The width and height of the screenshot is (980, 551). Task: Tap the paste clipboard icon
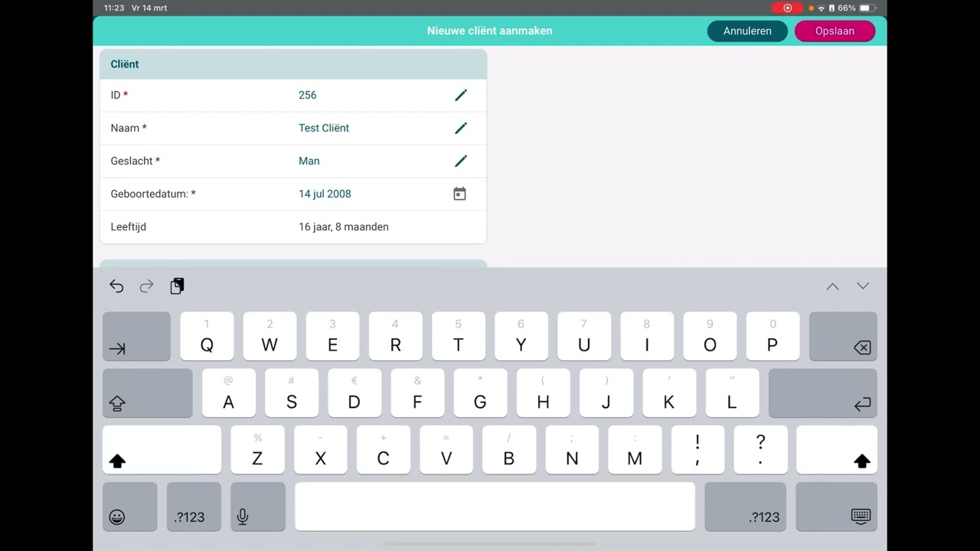tap(177, 286)
